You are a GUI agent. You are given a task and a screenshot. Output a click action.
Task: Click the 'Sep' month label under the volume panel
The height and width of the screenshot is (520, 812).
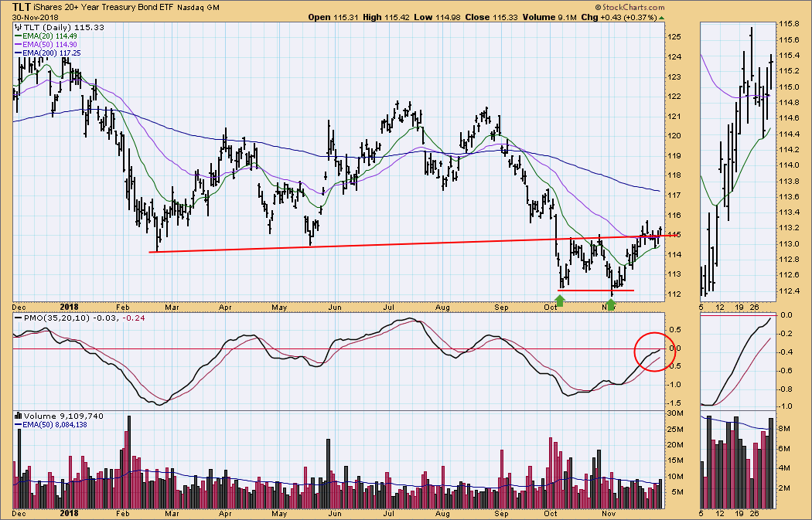(x=501, y=513)
